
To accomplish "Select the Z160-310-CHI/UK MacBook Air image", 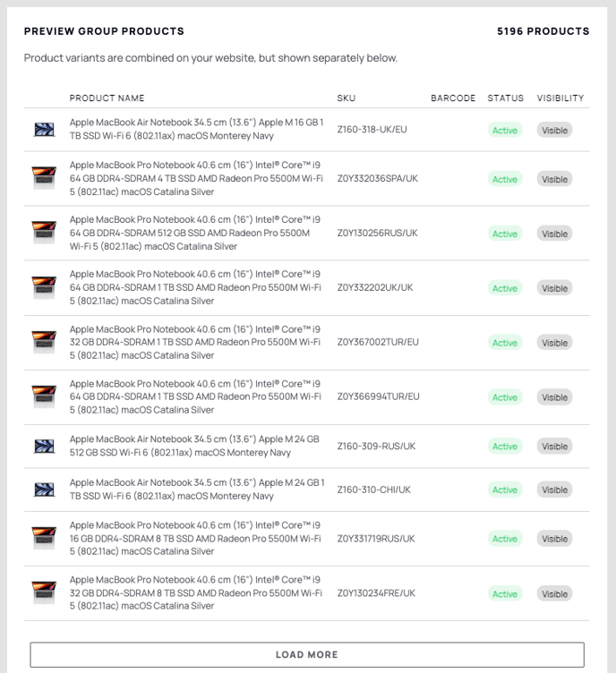I will (44, 490).
